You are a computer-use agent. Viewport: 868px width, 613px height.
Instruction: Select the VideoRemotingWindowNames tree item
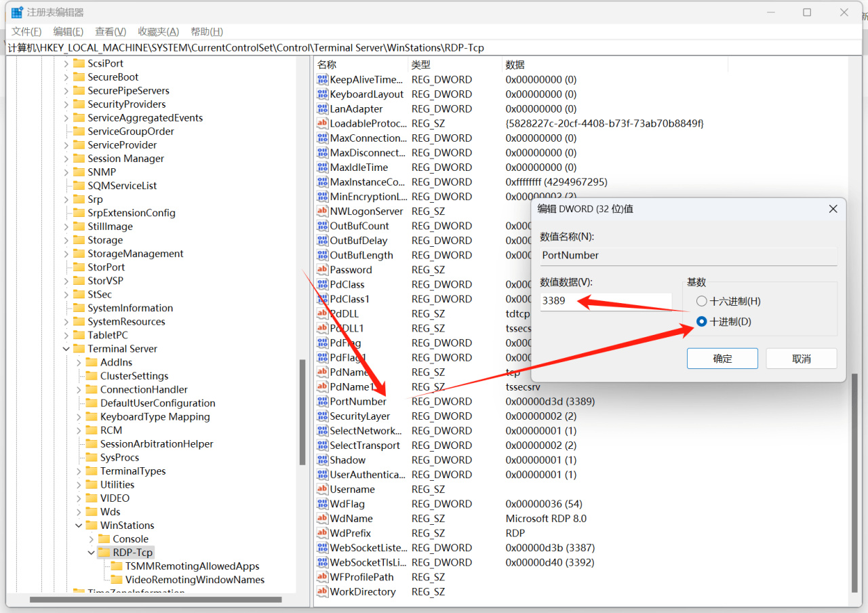point(195,579)
